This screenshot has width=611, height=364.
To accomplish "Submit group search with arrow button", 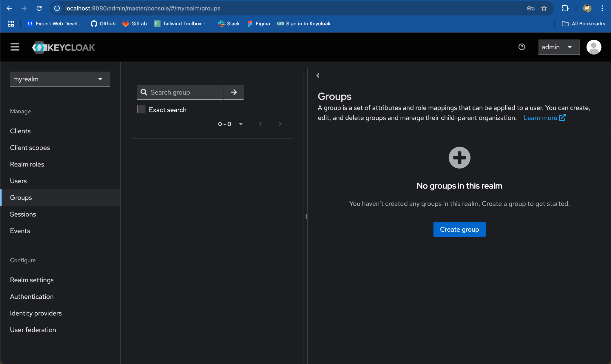I will point(234,92).
